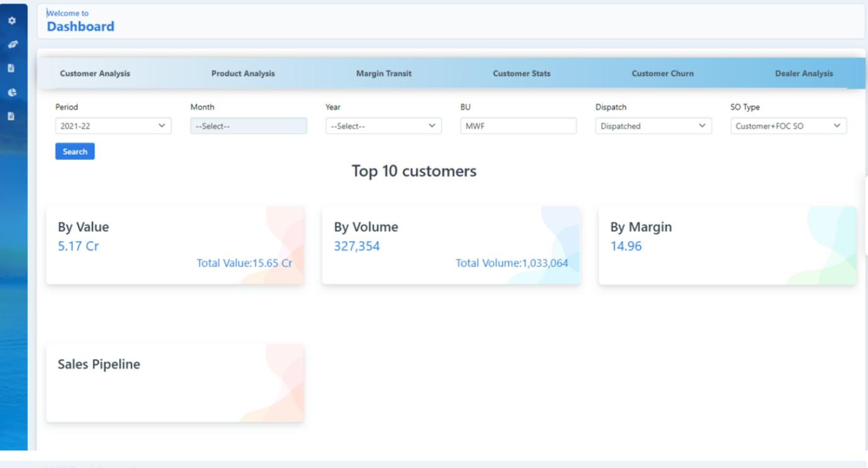
Task: Click the handshake icon in the sidebar
Action: coord(11,44)
